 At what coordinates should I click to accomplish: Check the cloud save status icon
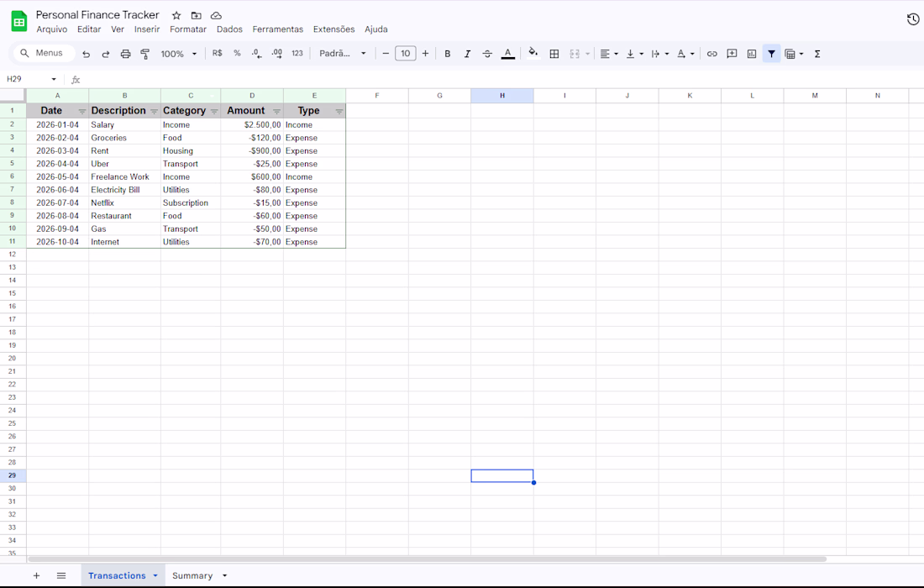(216, 15)
